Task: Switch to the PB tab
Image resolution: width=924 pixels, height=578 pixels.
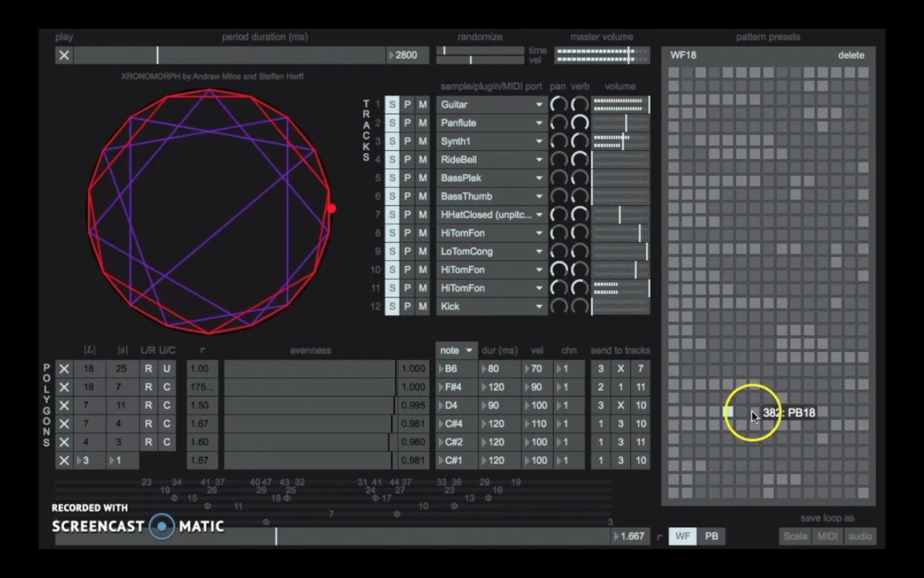Action: pos(712,536)
